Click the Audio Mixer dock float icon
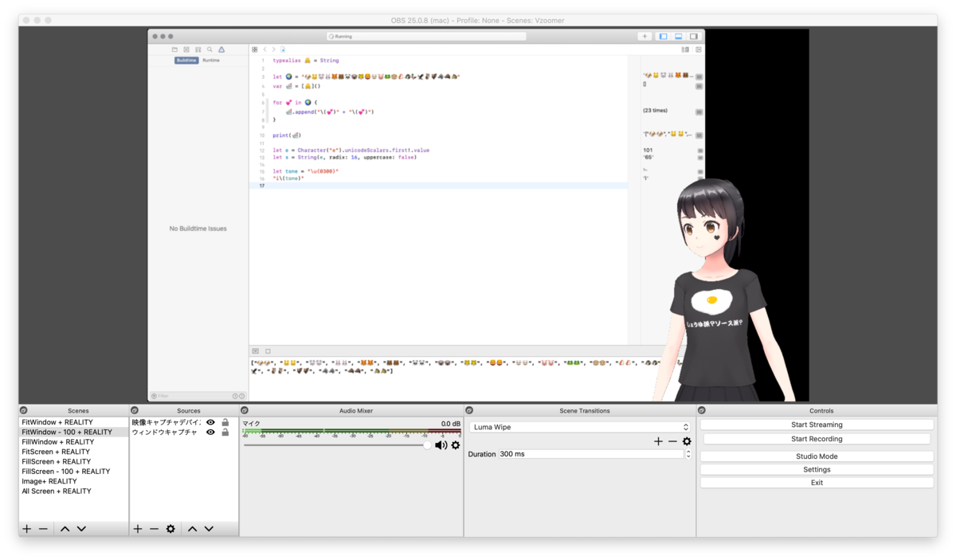This screenshot has height=560, width=956. pos(245,411)
